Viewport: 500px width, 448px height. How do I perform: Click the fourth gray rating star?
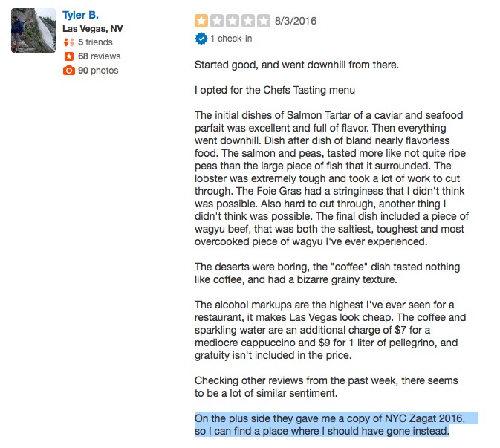click(248, 21)
